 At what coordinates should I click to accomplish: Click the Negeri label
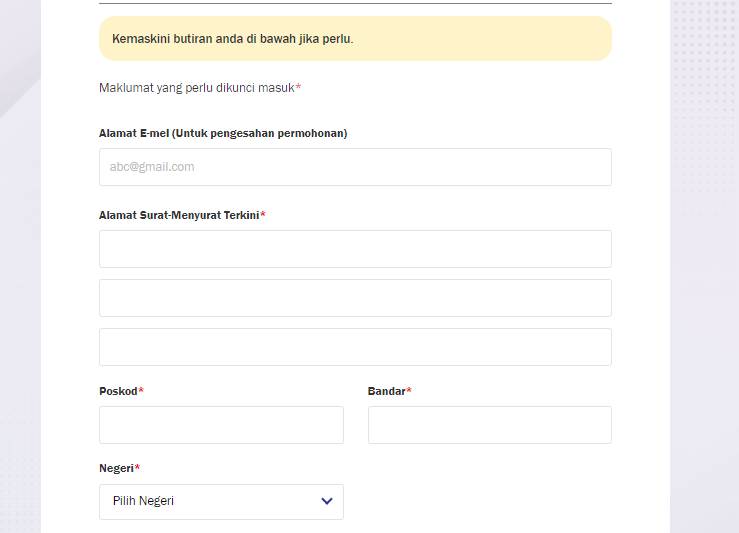click(116, 468)
